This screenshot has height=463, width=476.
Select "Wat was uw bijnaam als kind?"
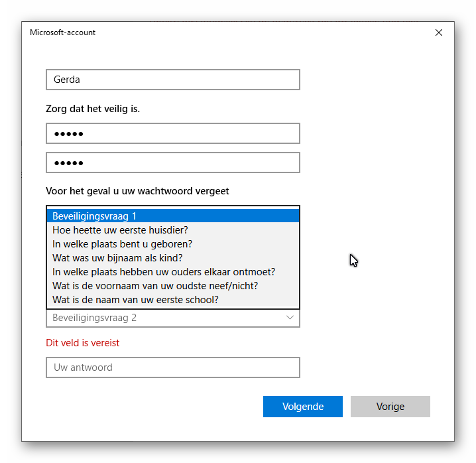pos(117,258)
